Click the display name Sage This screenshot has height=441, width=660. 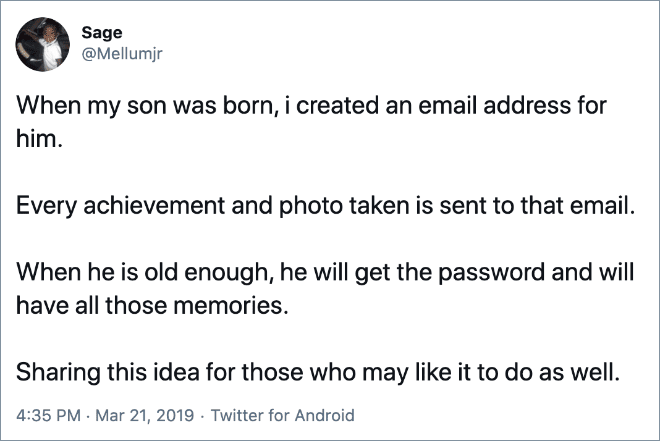click(x=101, y=34)
